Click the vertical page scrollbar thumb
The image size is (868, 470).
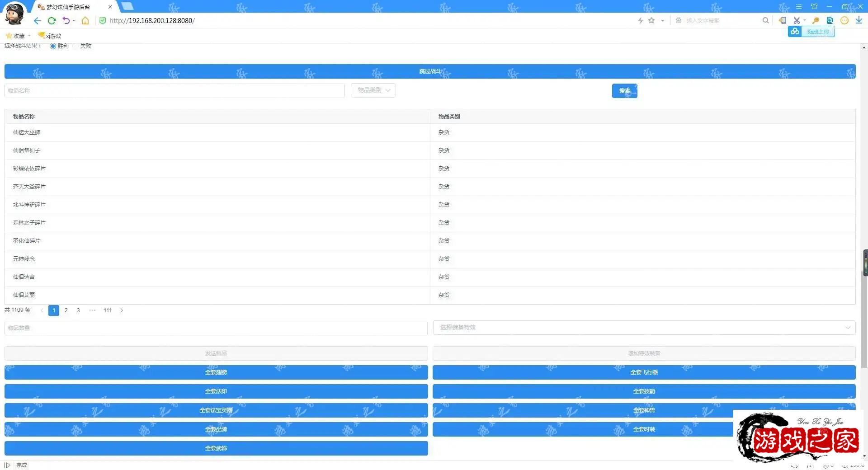pos(865,263)
